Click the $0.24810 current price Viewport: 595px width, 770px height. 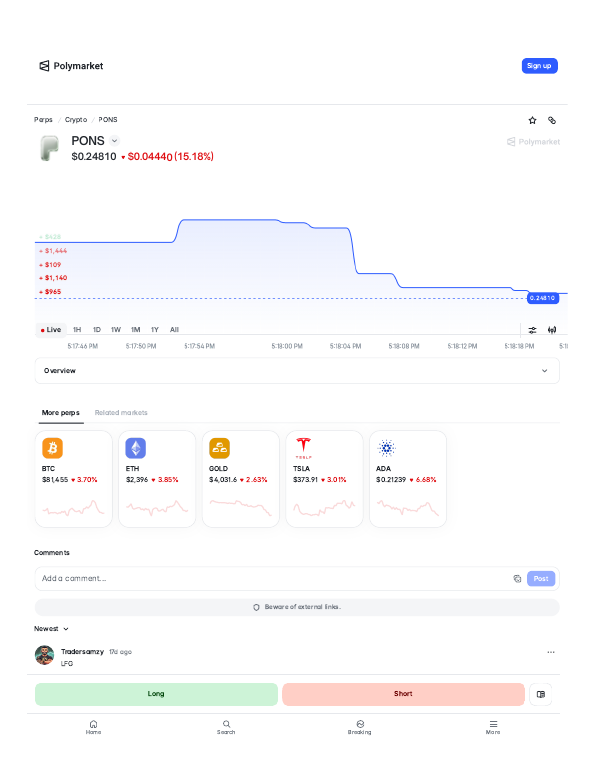coord(94,157)
